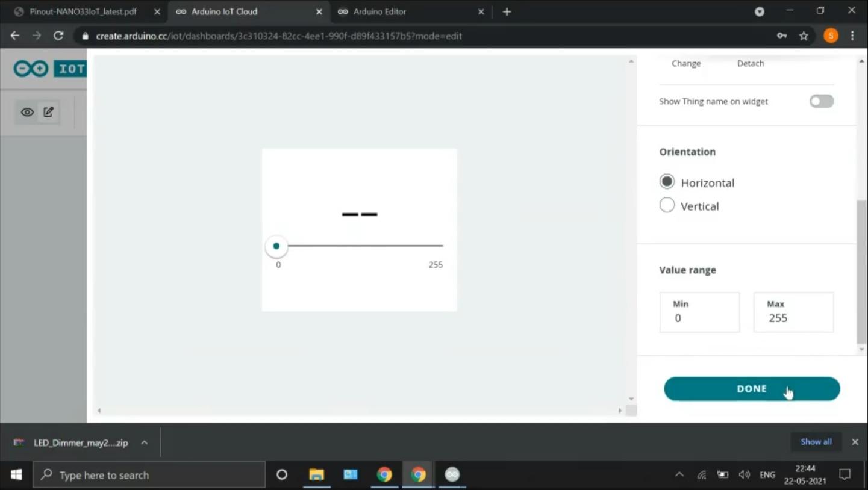Screen dimensions: 868x490
Task: Close the Pinout-NANO33IoT_latest.pdf tab
Action: point(157,11)
